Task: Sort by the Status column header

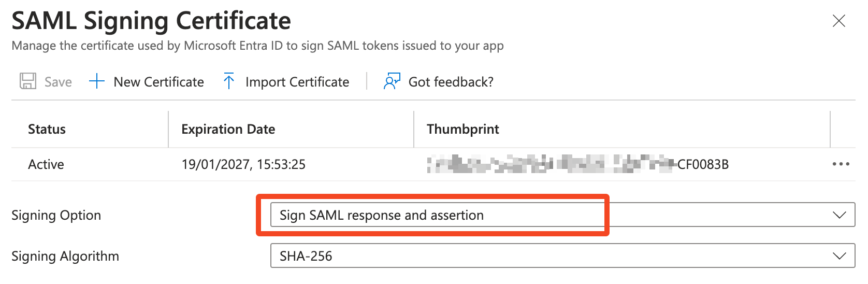Action: coord(47,129)
